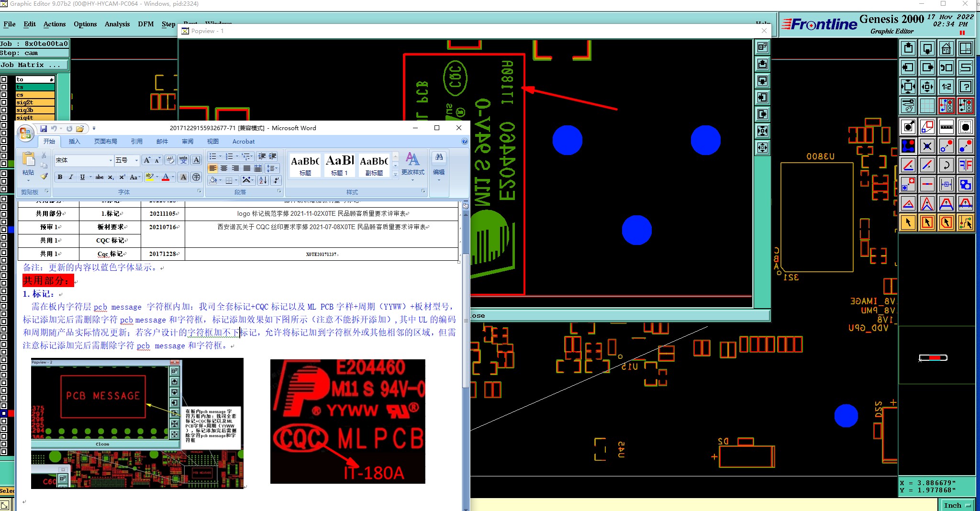Click the undo back-arrow rectangle icon
980x511 pixels.
pyautogui.click(x=946, y=67)
